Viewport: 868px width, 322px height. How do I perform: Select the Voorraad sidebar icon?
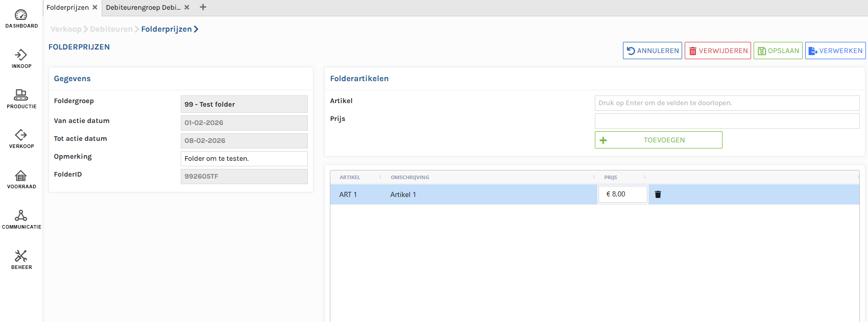point(21,179)
